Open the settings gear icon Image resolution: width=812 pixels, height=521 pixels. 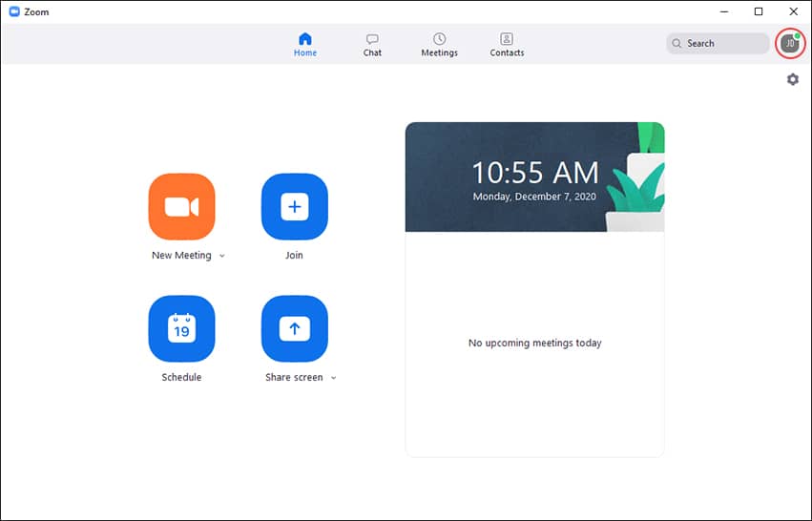click(x=793, y=79)
